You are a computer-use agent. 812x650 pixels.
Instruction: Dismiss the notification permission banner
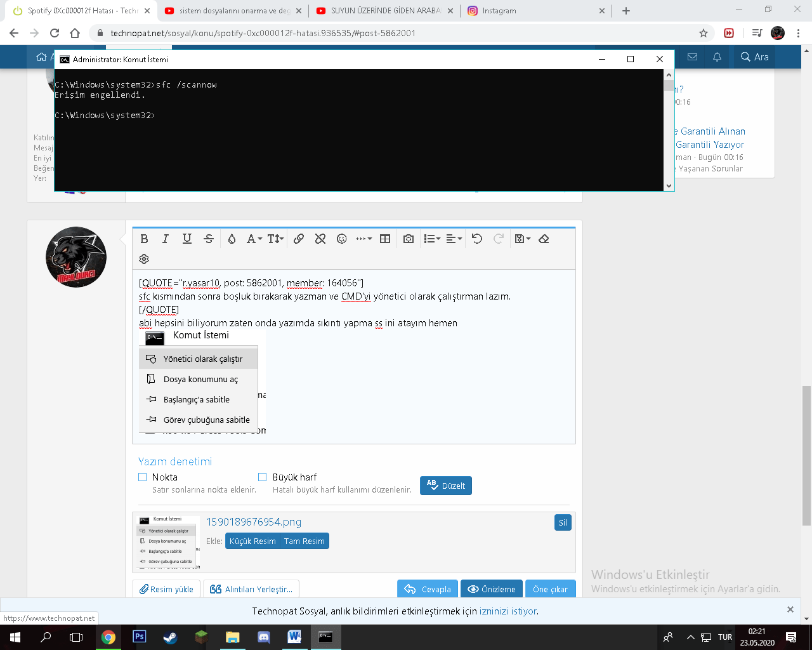790,609
